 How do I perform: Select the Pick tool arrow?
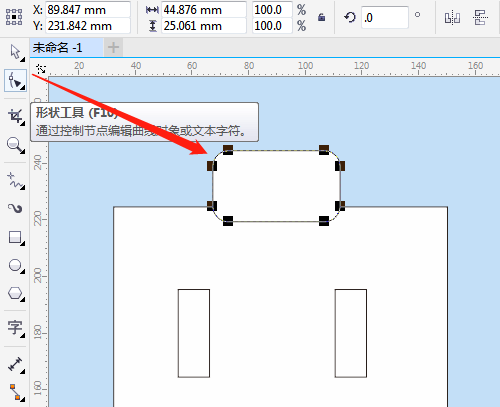(x=14, y=52)
